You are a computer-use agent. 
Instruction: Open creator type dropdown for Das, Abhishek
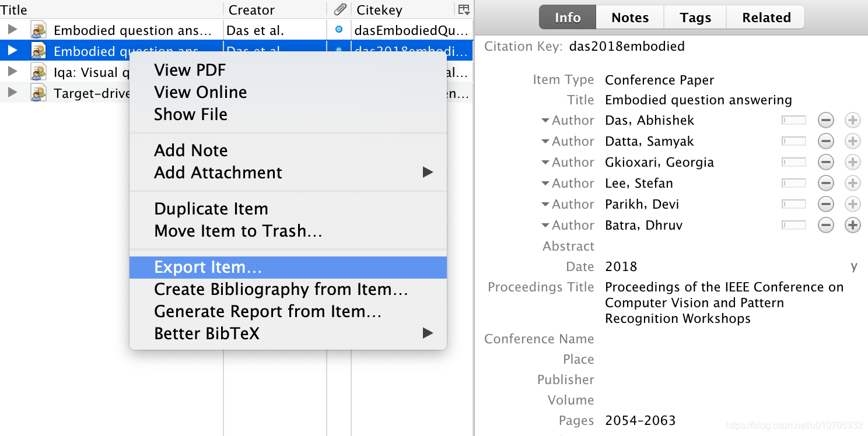(x=568, y=120)
